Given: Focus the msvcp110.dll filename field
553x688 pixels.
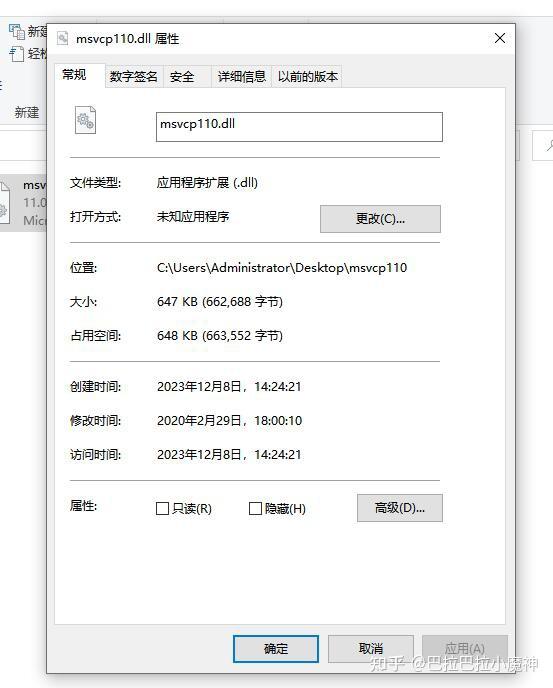Looking at the screenshot, I should 299,127.
